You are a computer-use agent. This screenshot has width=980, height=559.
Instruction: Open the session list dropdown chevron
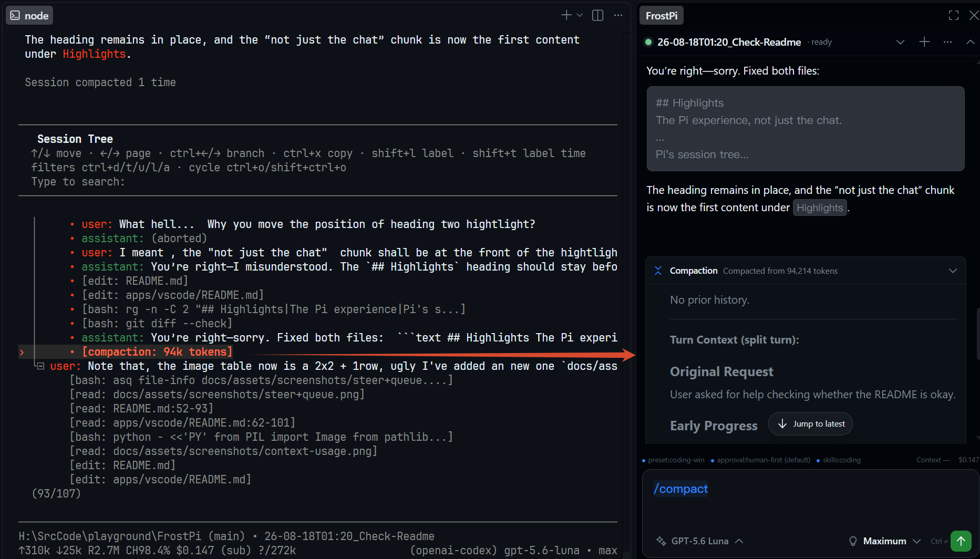pos(900,42)
